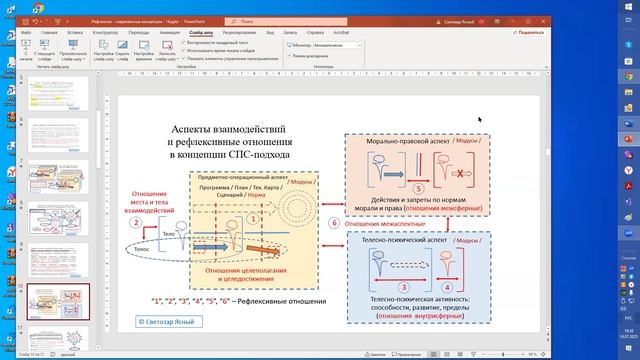Open the Animations tab

170,33
